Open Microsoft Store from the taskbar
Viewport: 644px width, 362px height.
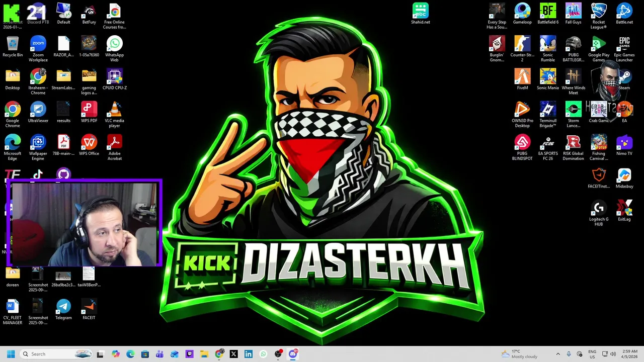pyautogui.click(x=145, y=354)
